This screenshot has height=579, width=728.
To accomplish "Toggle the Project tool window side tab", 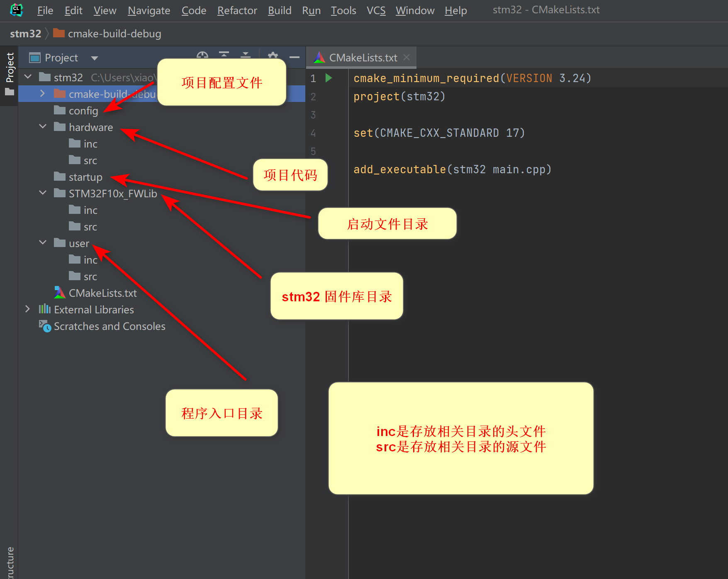I will click(9, 75).
